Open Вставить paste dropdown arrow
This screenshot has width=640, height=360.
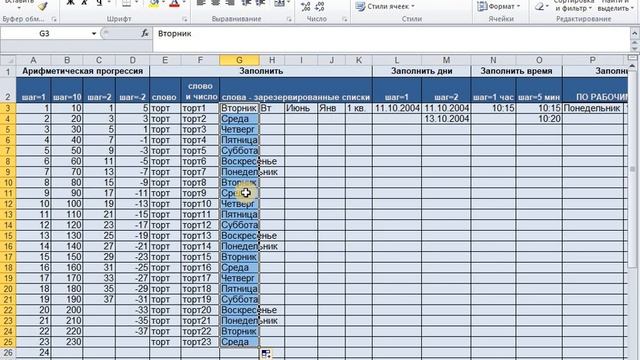click(19, 7)
